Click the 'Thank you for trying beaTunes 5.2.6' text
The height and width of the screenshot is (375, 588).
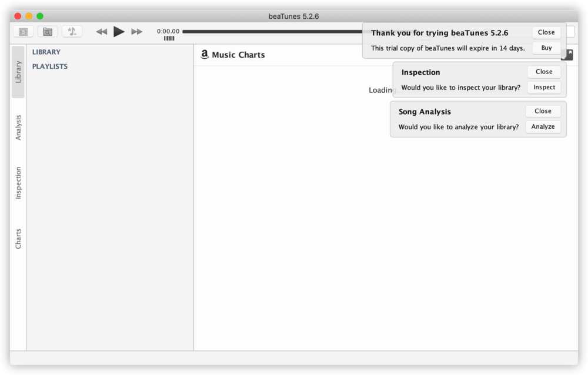click(439, 33)
